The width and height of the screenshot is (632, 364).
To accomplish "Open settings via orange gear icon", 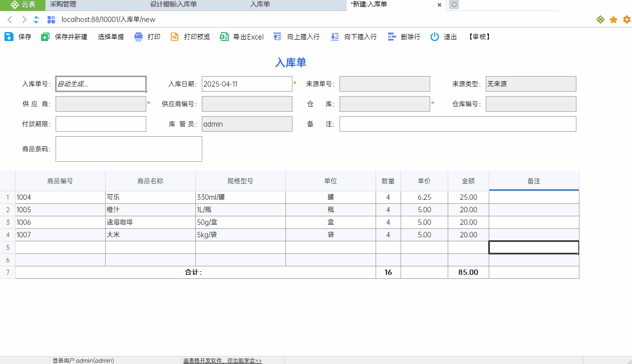I will 626,20.
